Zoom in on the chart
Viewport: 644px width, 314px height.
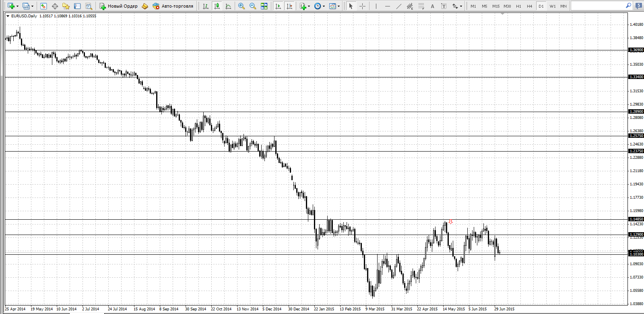[242, 6]
